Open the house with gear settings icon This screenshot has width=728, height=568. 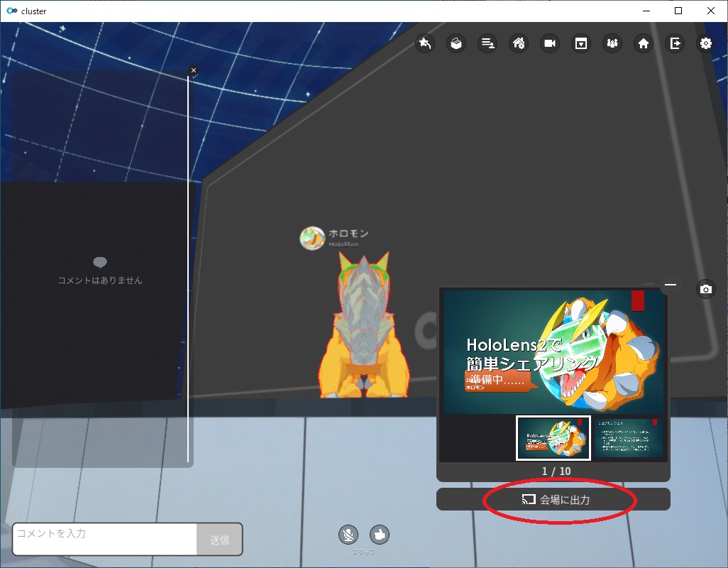519,43
